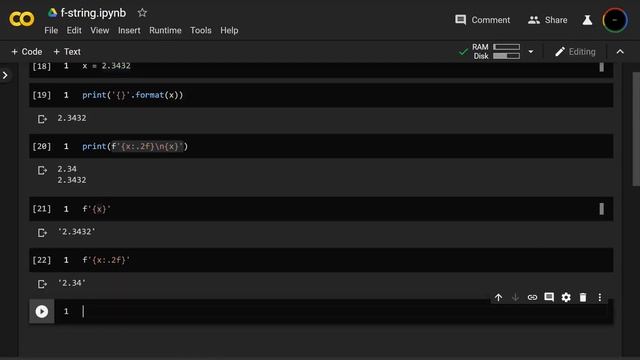Open the Runtime menu
Viewport: 640px width, 360px height.
click(165, 31)
